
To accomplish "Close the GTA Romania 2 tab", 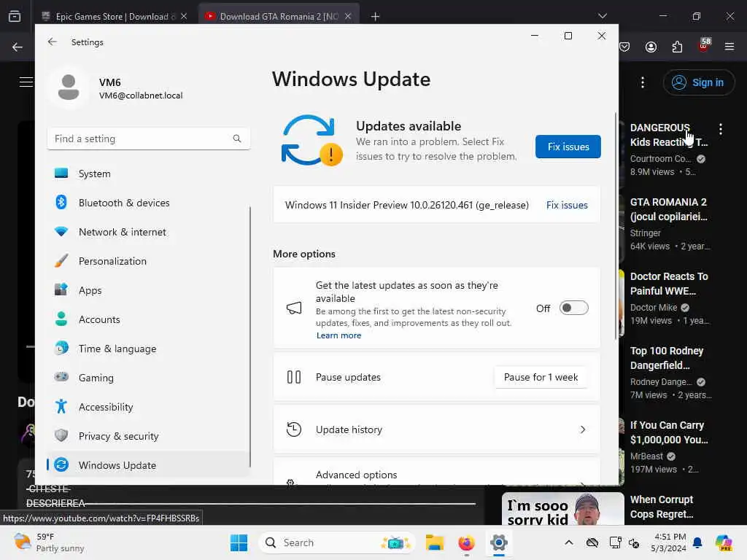I will pos(348,16).
